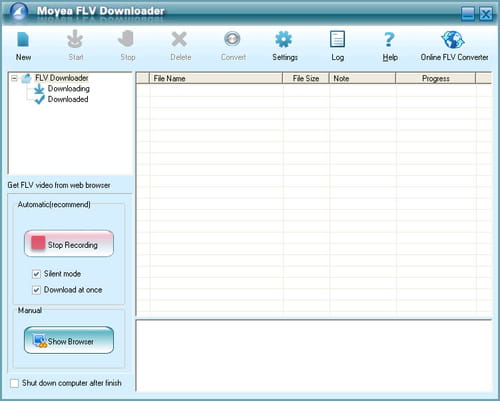Uncheck Download at once option
This screenshot has width=500, height=401.
click(x=36, y=290)
